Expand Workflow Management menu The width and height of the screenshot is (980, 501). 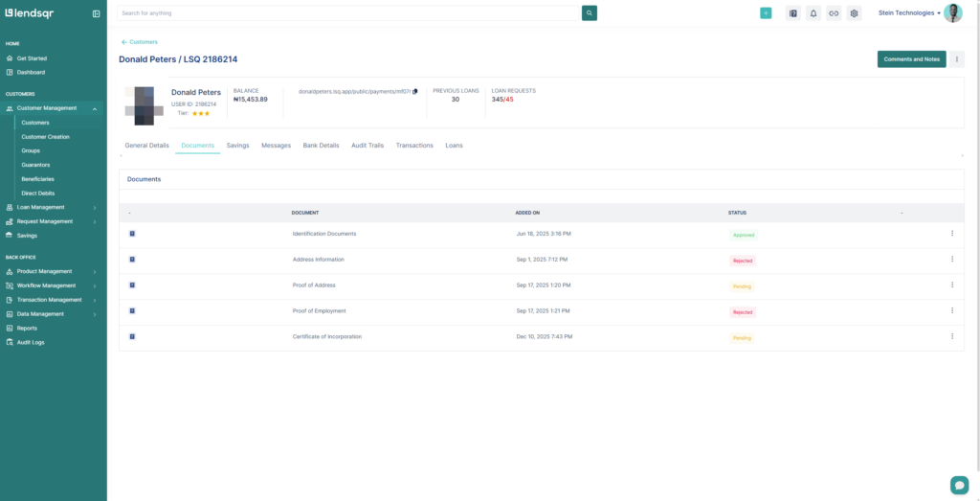pos(54,285)
